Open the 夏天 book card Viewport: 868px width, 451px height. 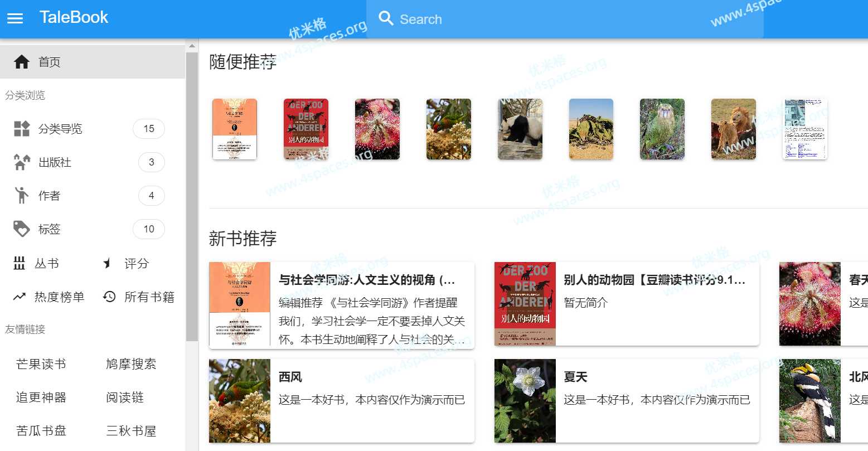tap(626, 401)
